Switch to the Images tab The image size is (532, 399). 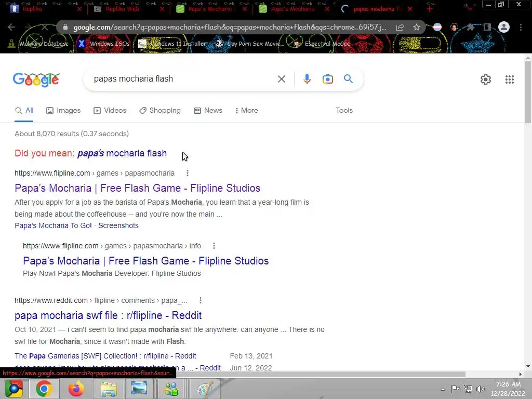click(x=63, y=110)
